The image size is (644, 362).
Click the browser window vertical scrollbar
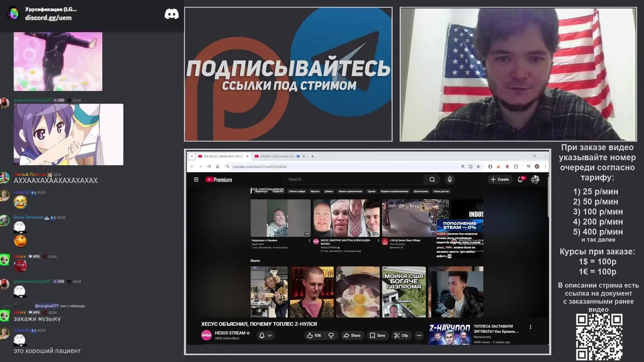pos(548,196)
